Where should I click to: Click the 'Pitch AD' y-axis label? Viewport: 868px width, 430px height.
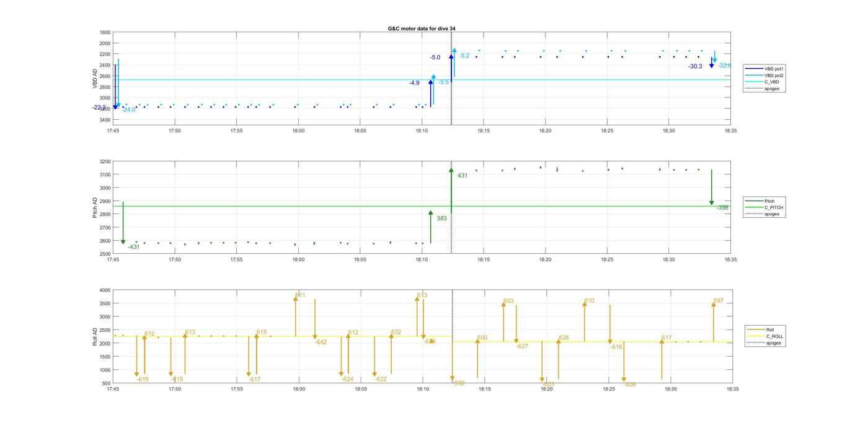click(x=95, y=208)
